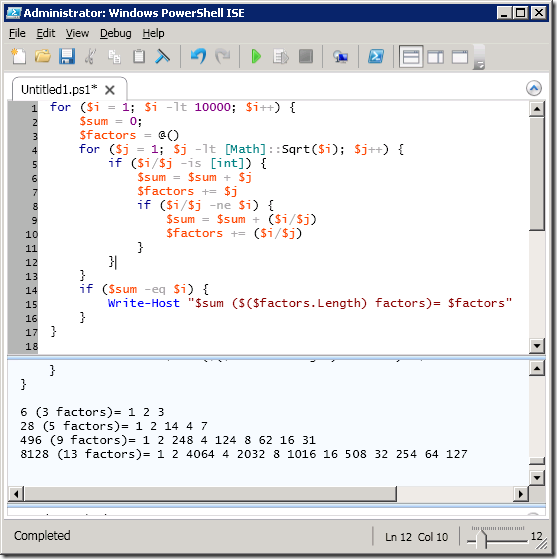Collapse the script pane with chevron
557x559 pixels.
(x=533, y=88)
